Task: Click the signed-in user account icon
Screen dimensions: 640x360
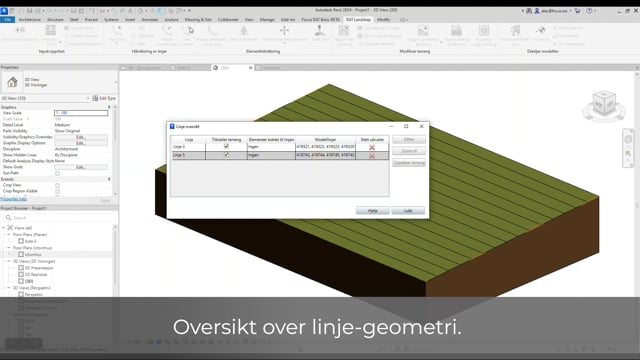Action: click(x=537, y=11)
